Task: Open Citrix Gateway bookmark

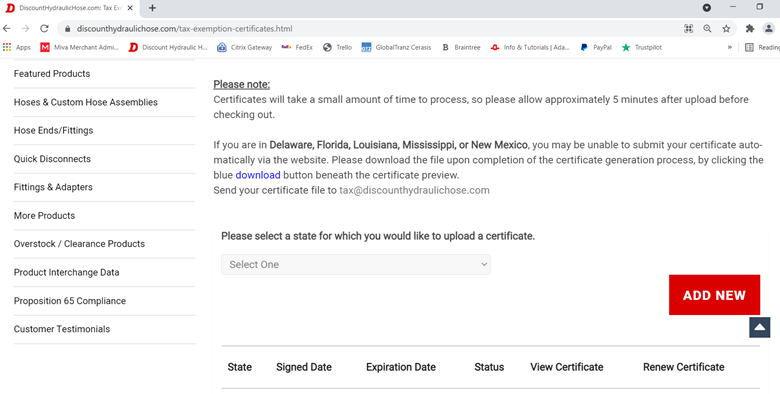Action: coord(245,47)
